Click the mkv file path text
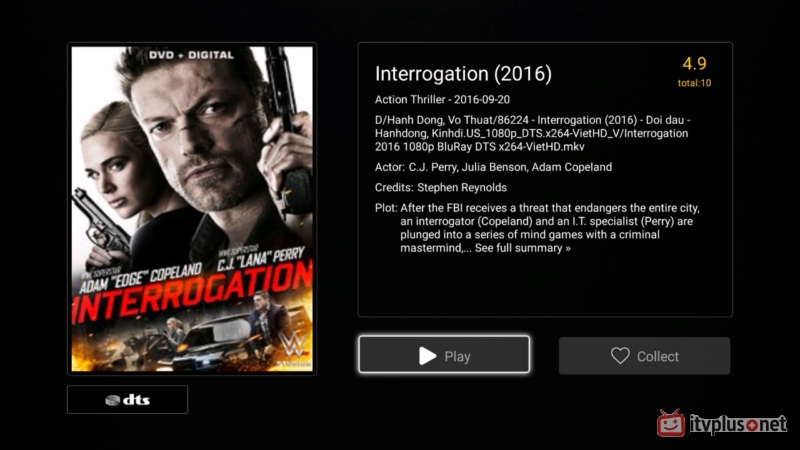The width and height of the screenshot is (800, 450). point(533,133)
